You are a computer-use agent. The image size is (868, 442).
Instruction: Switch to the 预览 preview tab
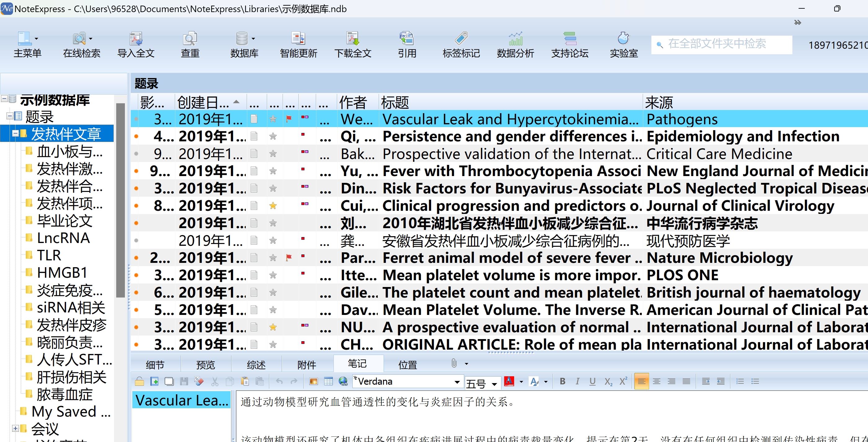coord(205,365)
